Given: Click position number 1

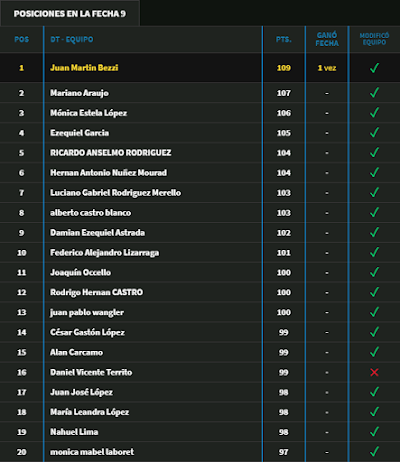Looking at the screenshot, I should point(22,68).
